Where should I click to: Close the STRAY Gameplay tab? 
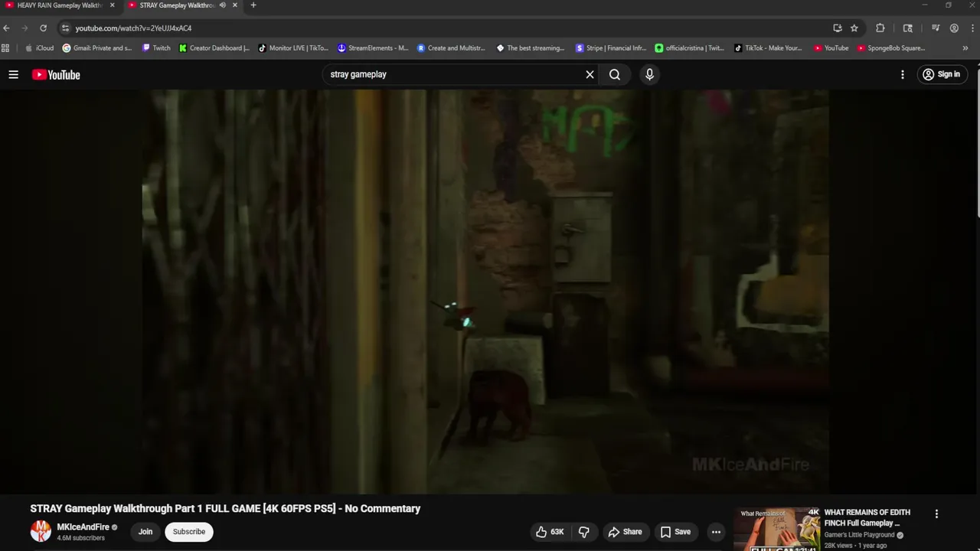pos(234,5)
